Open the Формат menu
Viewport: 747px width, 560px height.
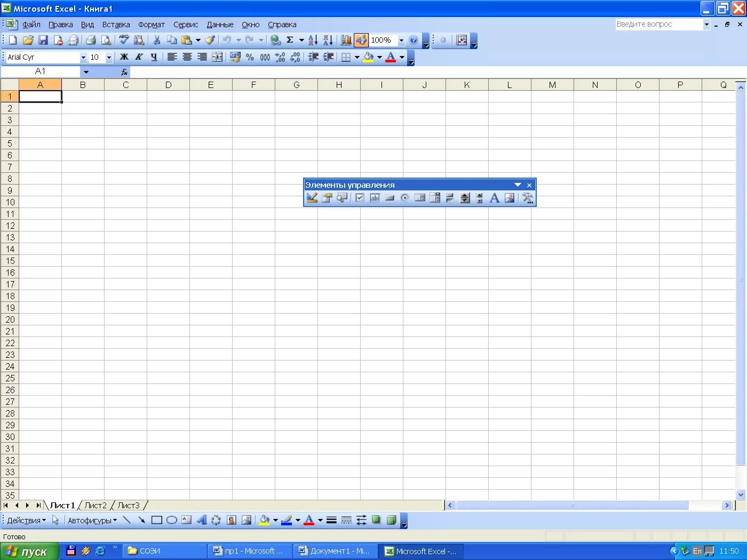[x=152, y=25]
